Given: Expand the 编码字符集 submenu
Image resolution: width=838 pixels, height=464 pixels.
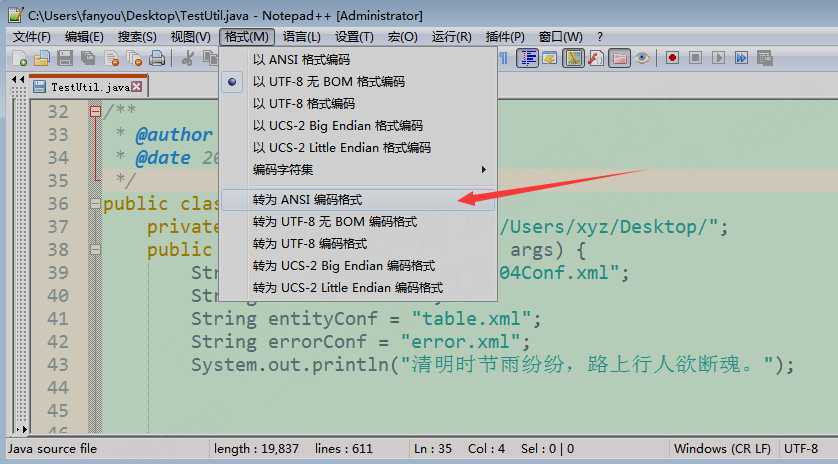Looking at the screenshot, I should [358, 169].
